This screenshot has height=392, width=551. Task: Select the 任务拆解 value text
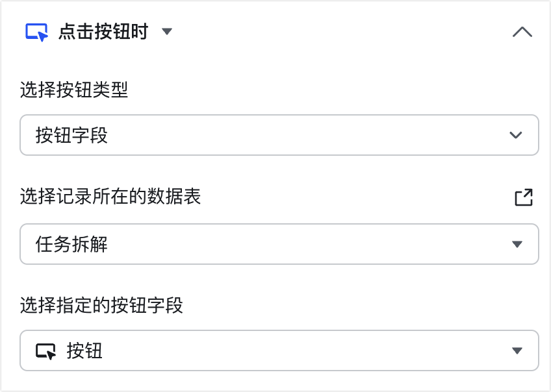71,244
